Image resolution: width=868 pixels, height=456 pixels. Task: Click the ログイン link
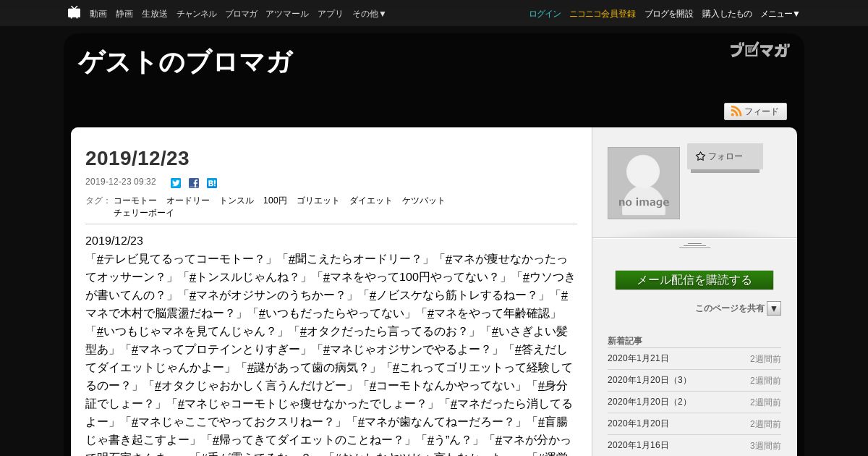545,14
